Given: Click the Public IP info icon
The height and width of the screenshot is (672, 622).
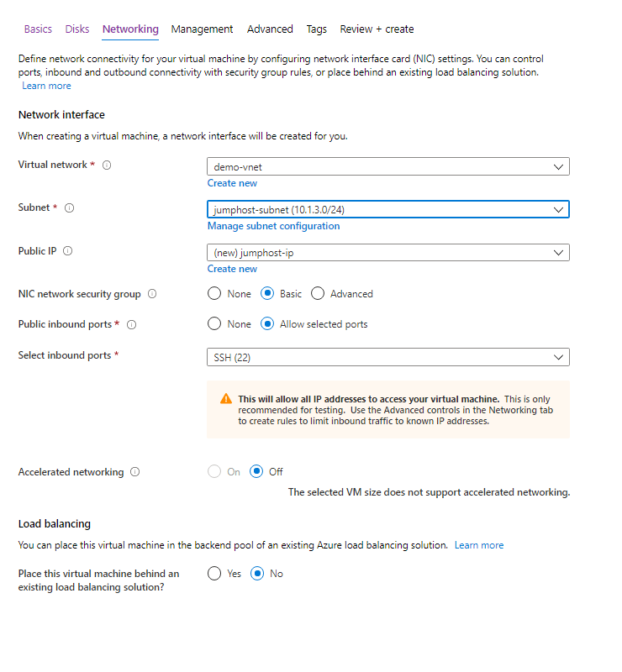Looking at the screenshot, I should pyautogui.click(x=67, y=251).
